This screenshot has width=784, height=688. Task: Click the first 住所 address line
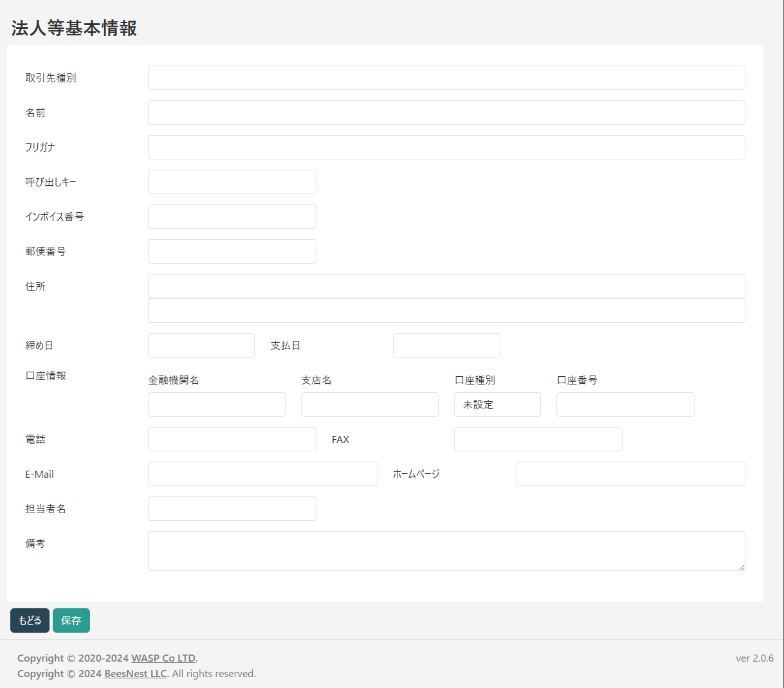point(446,286)
